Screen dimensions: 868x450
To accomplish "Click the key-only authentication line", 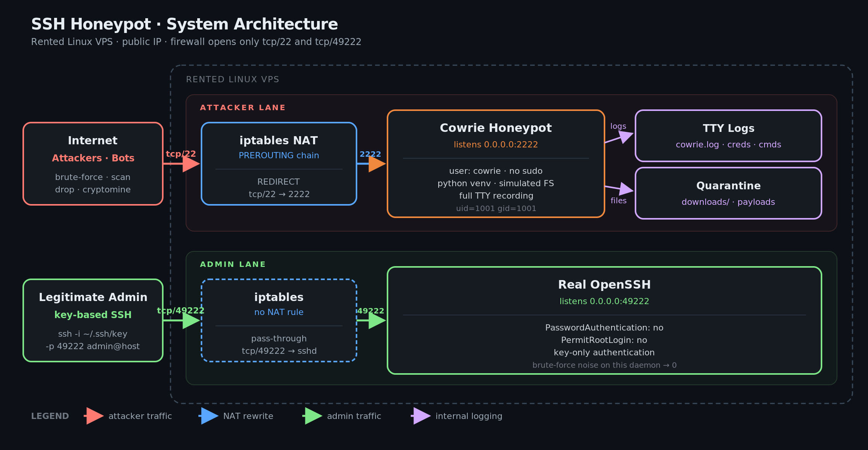I will [x=604, y=353].
